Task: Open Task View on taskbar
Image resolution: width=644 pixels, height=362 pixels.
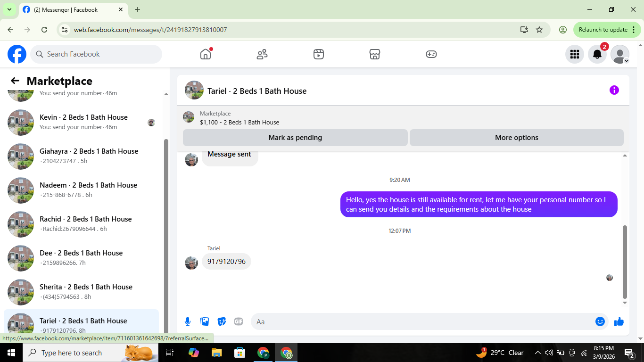Action: [x=170, y=353]
